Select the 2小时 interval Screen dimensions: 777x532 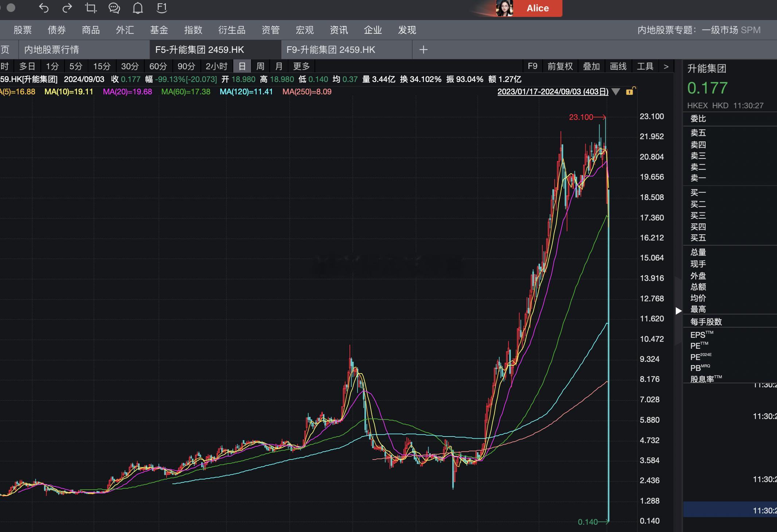pyautogui.click(x=216, y=66)
